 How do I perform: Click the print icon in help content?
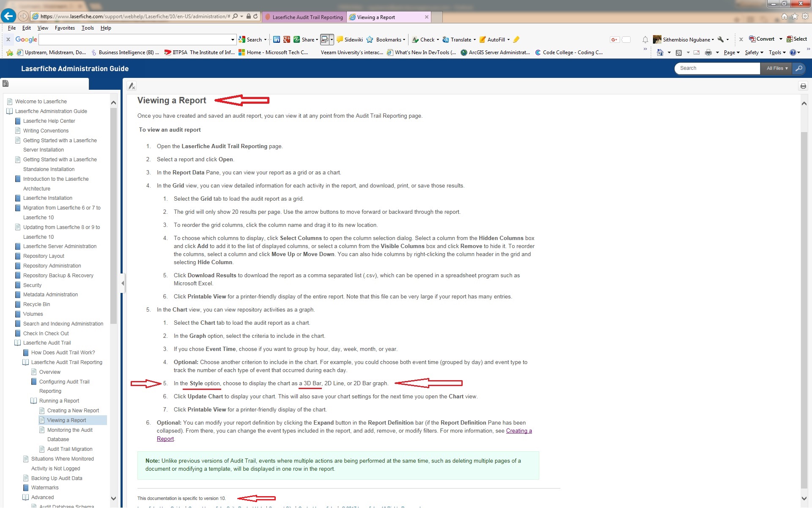803,86
